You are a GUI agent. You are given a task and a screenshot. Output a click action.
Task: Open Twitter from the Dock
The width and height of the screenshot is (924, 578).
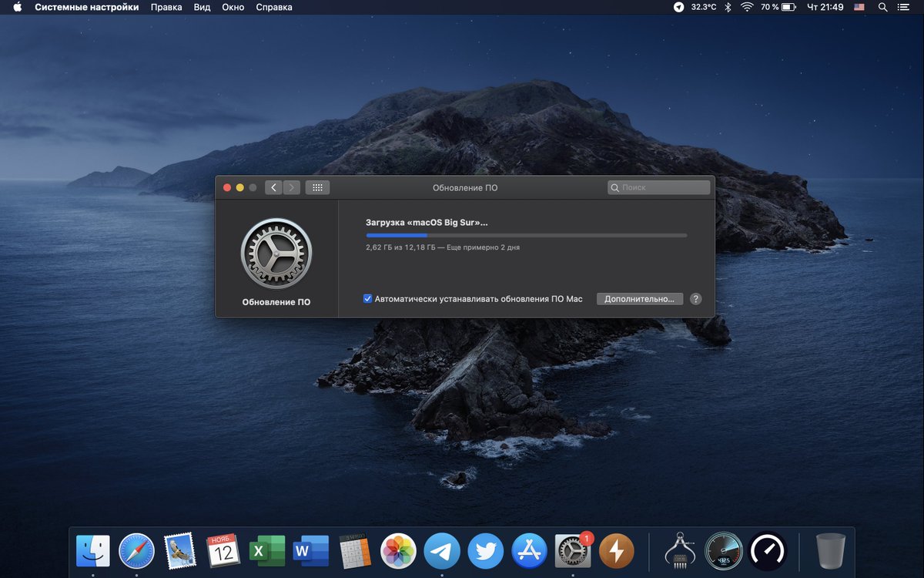(486, 551)
